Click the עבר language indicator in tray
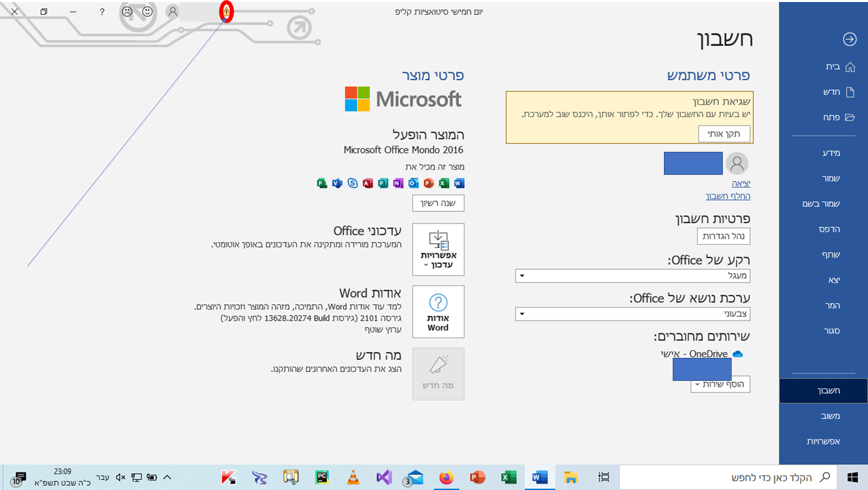The height and width of the screenshot is (490, 868). tap(102, 477)
